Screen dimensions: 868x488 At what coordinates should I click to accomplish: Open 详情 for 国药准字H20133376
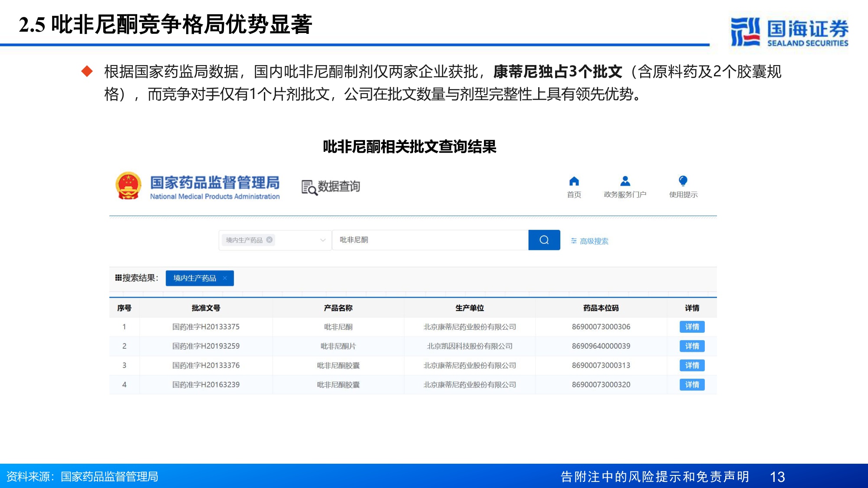click(x=692, y=365)
